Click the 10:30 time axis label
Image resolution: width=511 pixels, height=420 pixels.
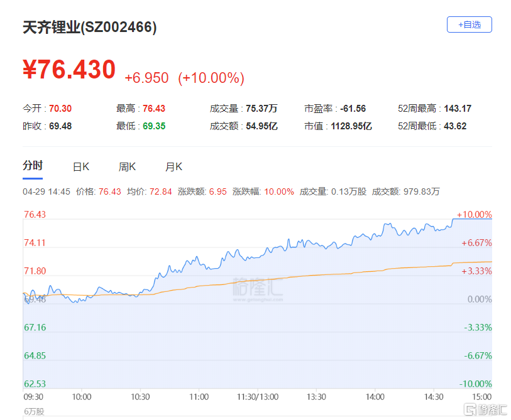[140, 397]
